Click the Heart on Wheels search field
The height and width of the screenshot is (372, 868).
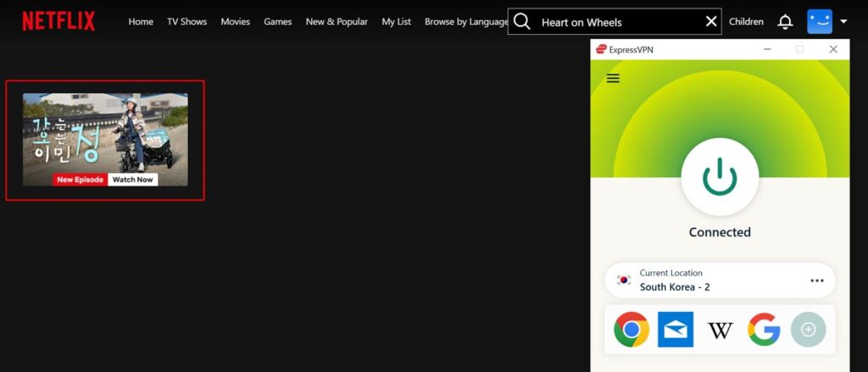point(615,21)
